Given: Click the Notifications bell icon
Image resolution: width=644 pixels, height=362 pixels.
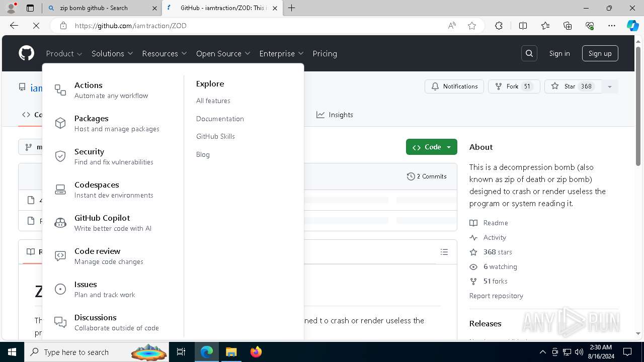Looking at the screenshot, I should click(x=435, y=86).
